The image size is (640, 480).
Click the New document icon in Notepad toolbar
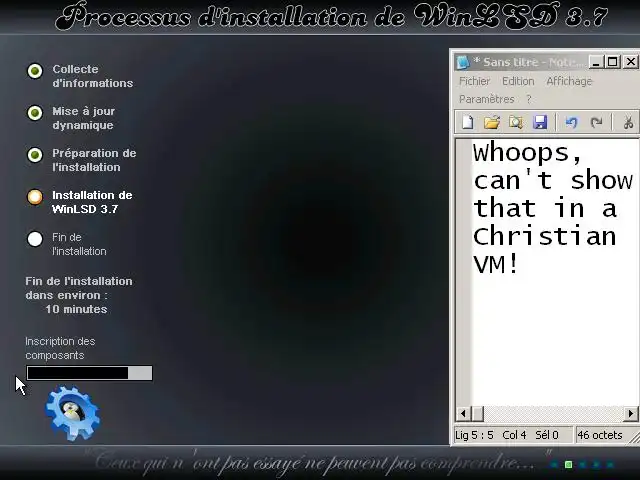(x=468, y=122)
